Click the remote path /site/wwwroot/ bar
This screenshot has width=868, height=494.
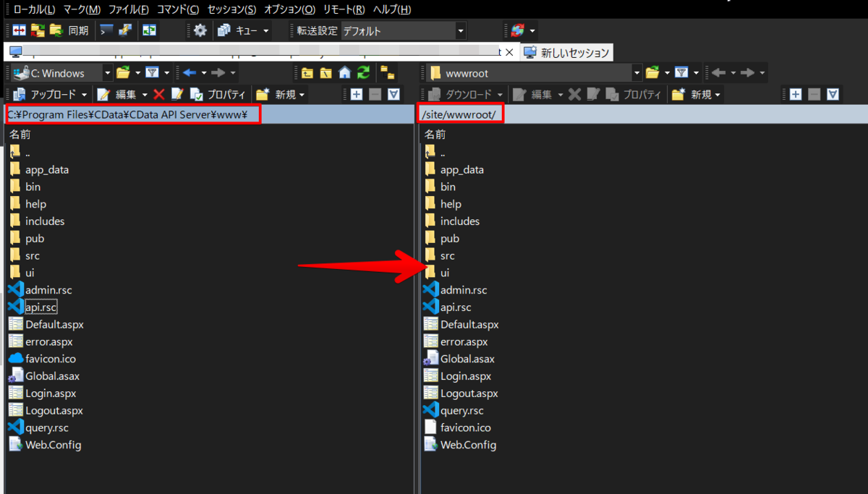[642, 114]
